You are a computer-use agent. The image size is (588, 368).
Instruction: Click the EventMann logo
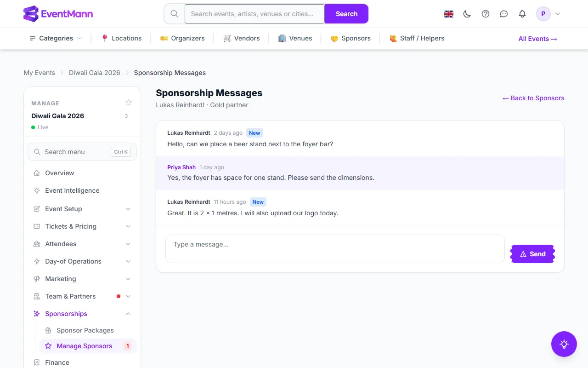[x=58, y=14]
